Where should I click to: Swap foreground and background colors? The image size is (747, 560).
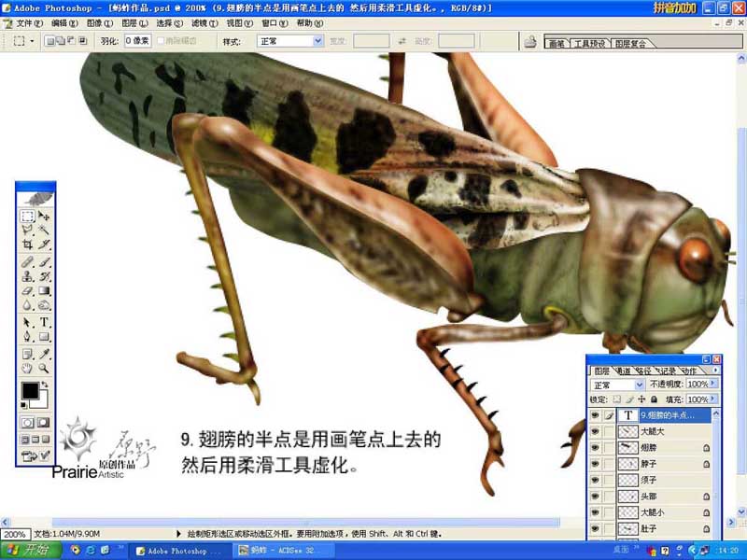[45, 384]
